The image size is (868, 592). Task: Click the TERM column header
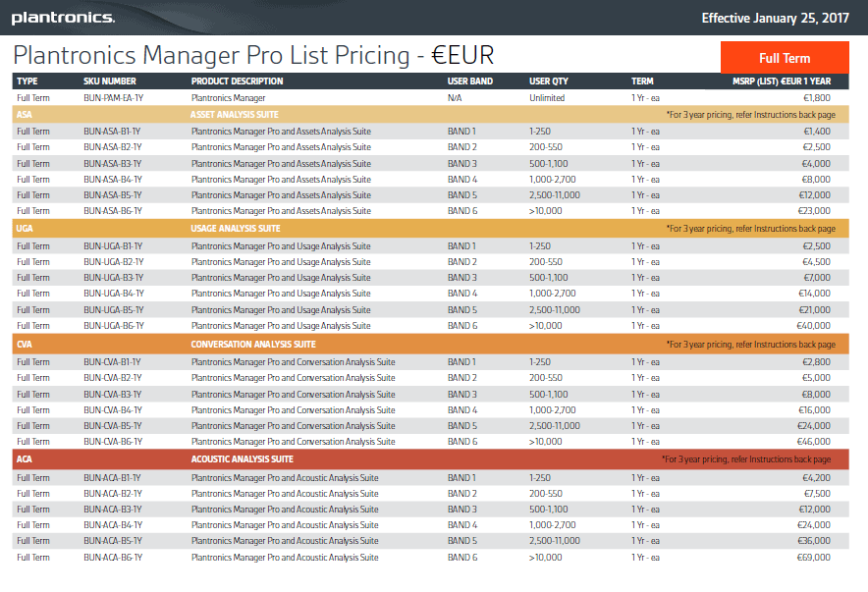[x=642, y=81]
